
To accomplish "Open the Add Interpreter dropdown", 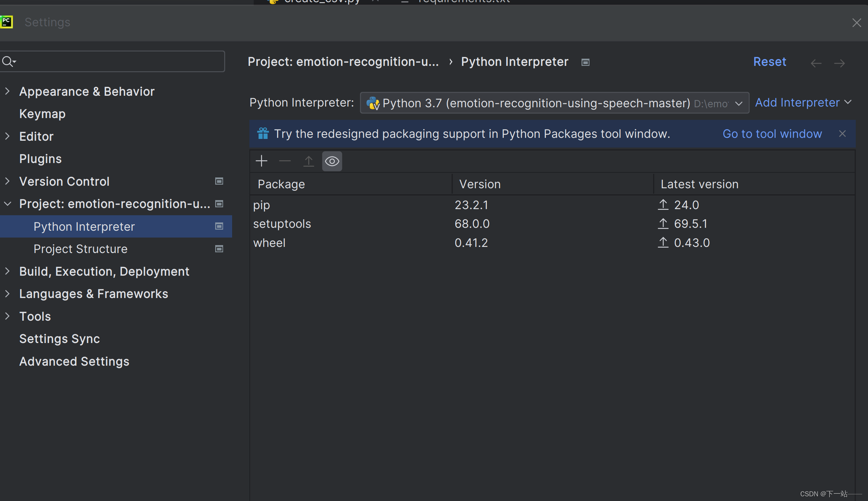I will (803, 103).
